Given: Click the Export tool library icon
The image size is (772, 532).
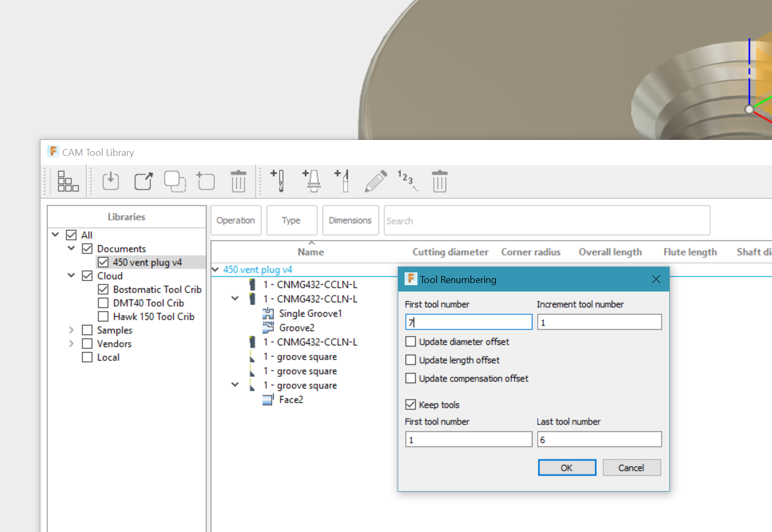Looking at the screenshot, I should pyautogui.click(x=143, y=181).
